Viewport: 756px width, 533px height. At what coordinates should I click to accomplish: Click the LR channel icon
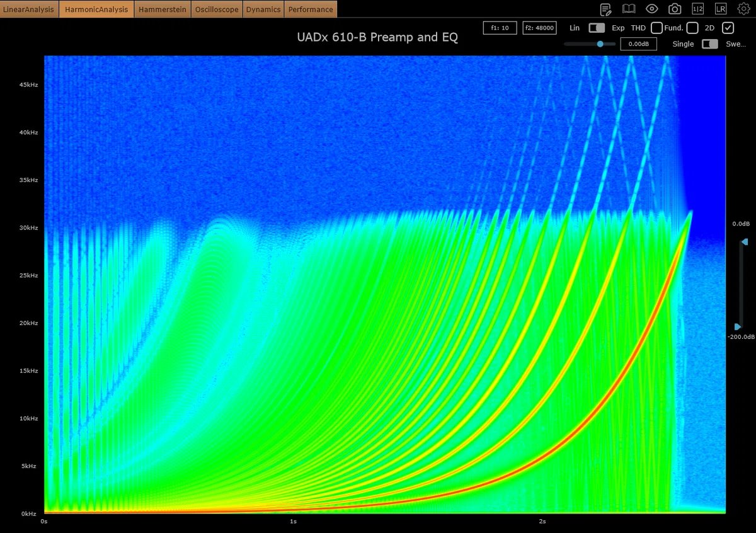coord(721,9)
